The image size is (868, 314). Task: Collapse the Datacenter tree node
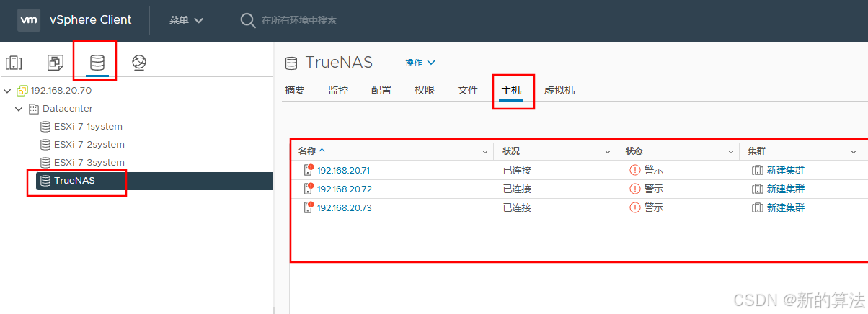[x=19, y=109]
